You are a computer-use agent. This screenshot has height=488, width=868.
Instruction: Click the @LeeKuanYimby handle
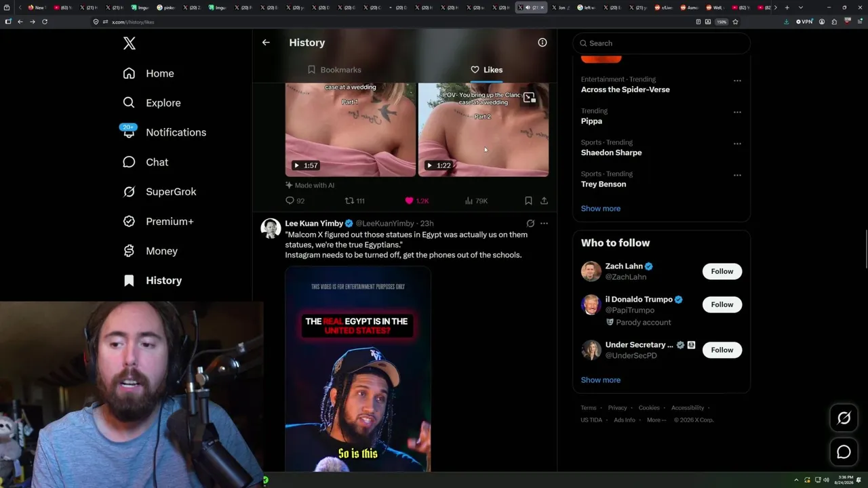[x=384, y=224]
